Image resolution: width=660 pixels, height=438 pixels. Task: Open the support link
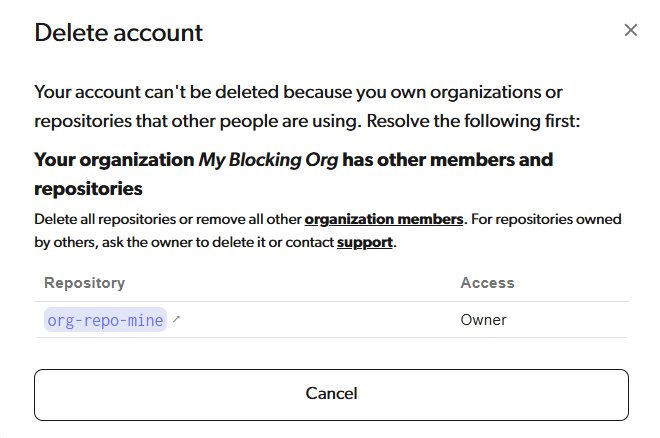click(x=365, y=242)
